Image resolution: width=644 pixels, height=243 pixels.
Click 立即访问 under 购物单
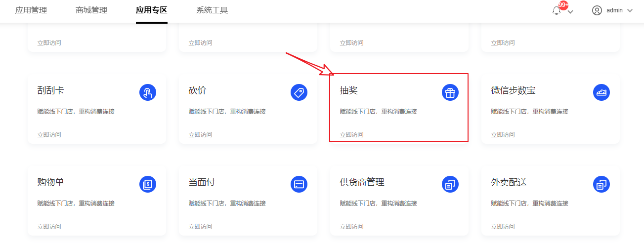[49, 226]
